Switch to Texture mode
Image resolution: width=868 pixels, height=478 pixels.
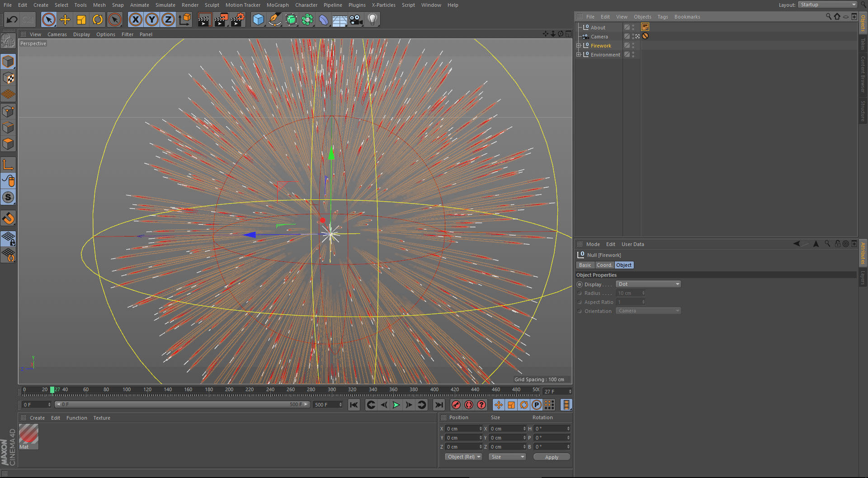click(x=8, y=78)
